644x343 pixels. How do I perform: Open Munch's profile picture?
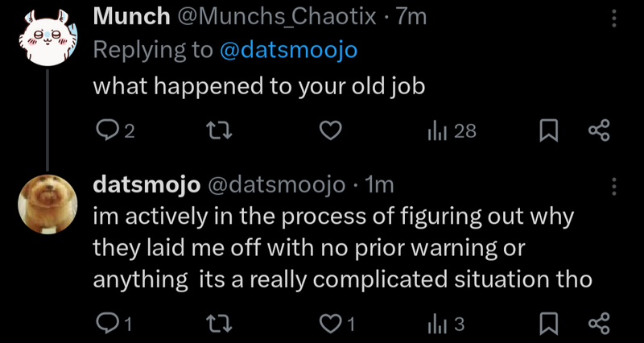[47, 39]
